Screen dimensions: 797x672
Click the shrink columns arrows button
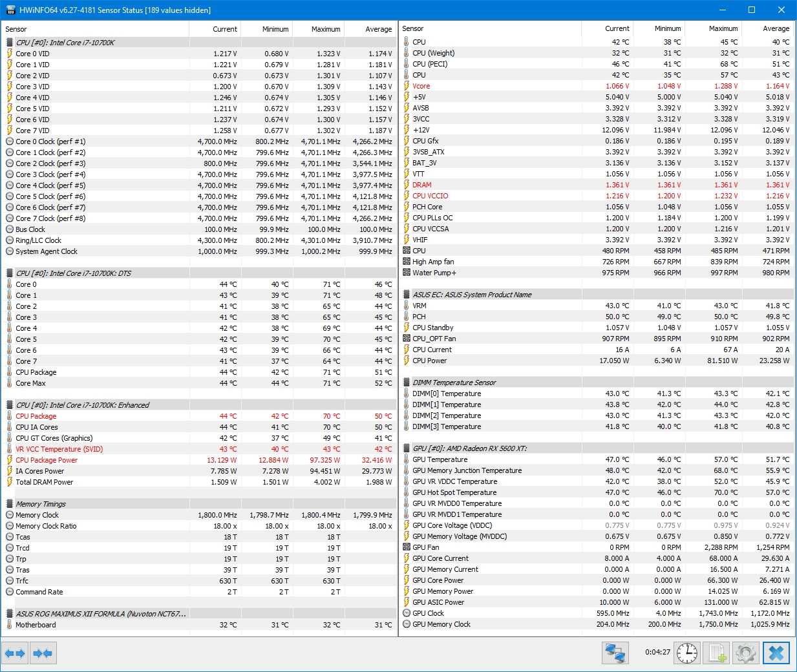(x=43, y=653)
